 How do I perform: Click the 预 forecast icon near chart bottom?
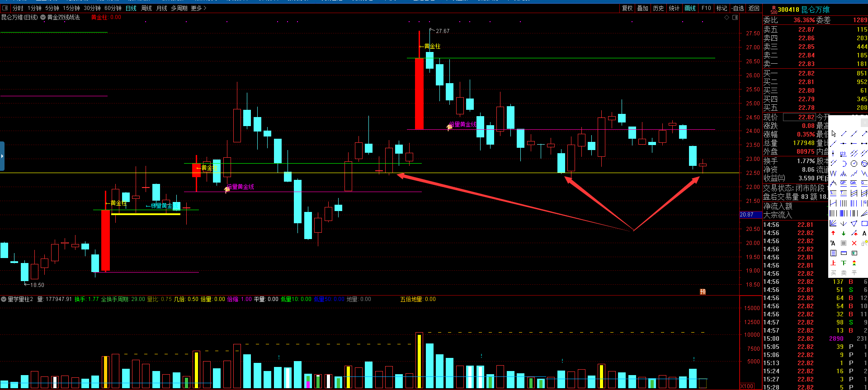click(703, 291)
